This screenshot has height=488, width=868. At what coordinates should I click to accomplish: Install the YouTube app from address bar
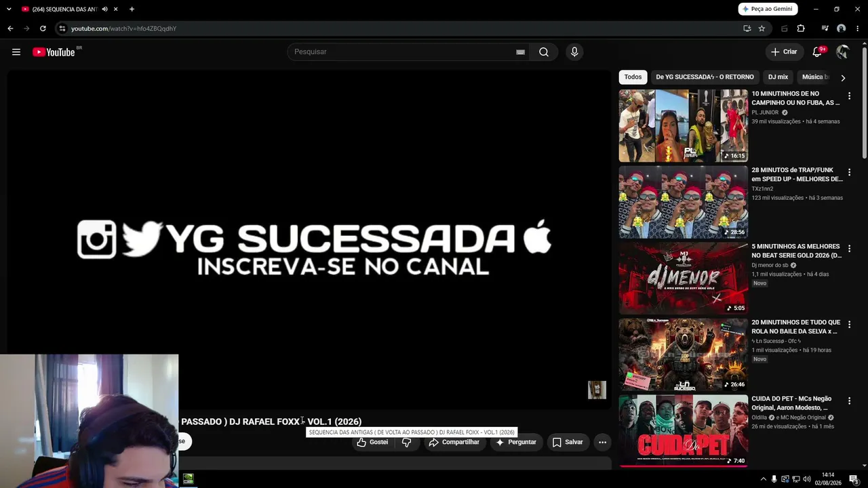747,28
